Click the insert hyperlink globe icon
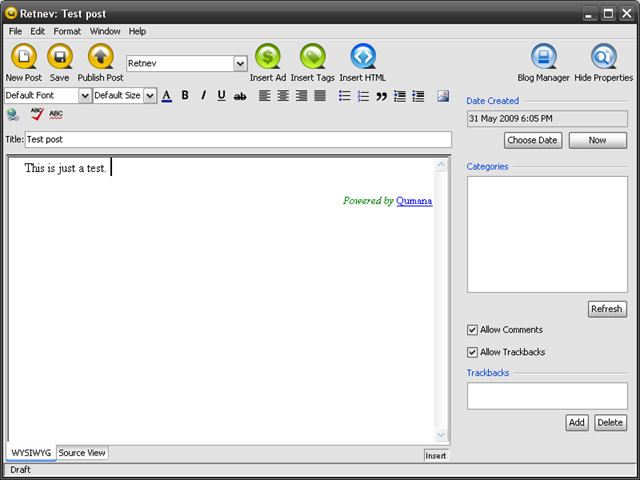 [x=13, y=115]
